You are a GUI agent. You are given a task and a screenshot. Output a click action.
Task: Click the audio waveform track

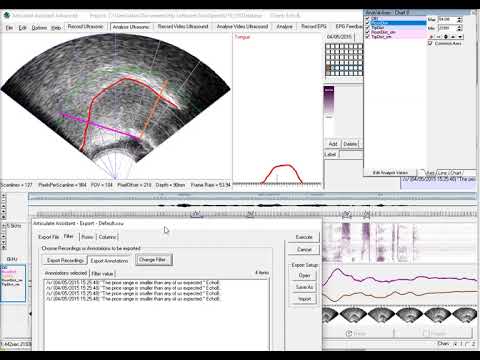click(x=253, y=206)
